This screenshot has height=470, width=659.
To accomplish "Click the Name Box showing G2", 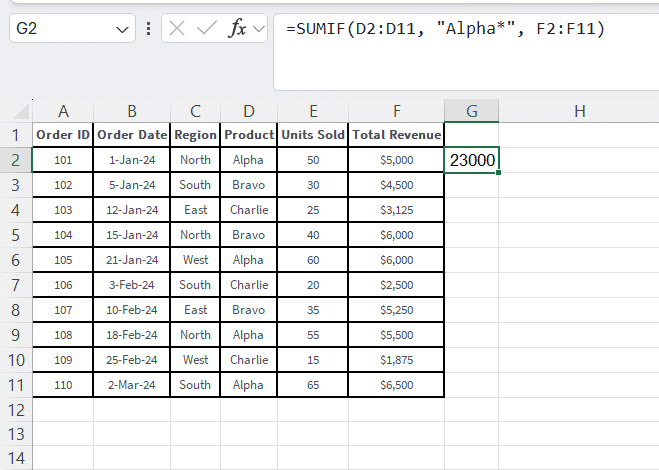I will click(60, 30).
